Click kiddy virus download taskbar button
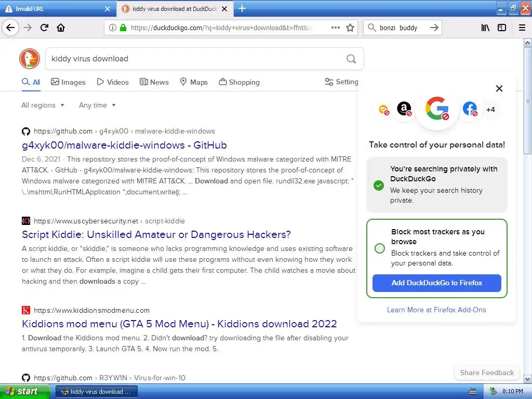Screen dimensions: 532x399 pyautogui.click(x=96, y=392)
